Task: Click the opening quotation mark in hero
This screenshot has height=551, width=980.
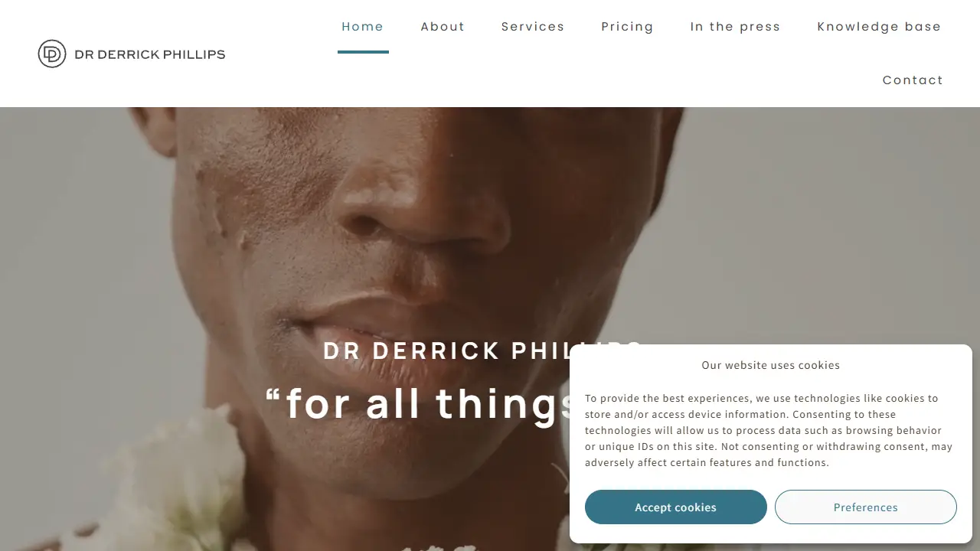Action: click(273, 396)
